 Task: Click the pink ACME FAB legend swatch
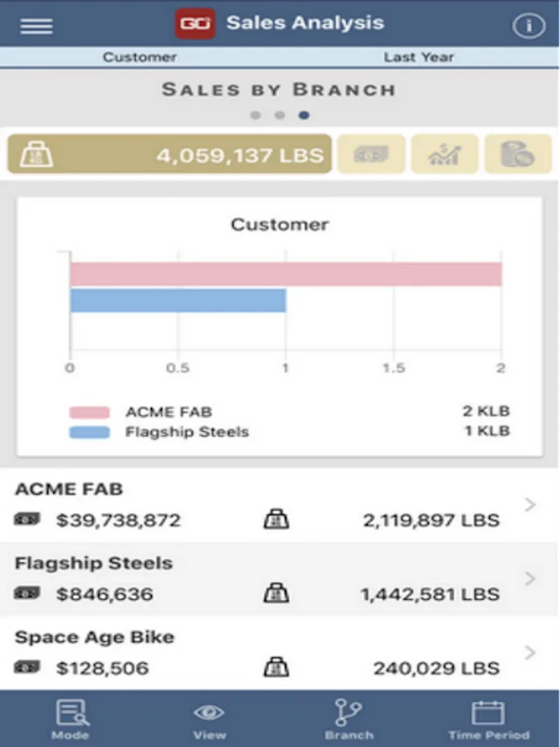point(90,413)
